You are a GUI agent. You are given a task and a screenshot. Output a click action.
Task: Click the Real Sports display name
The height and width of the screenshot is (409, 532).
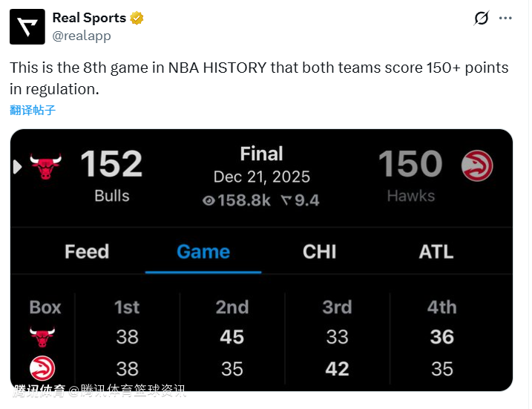click(x=89, y=19)
